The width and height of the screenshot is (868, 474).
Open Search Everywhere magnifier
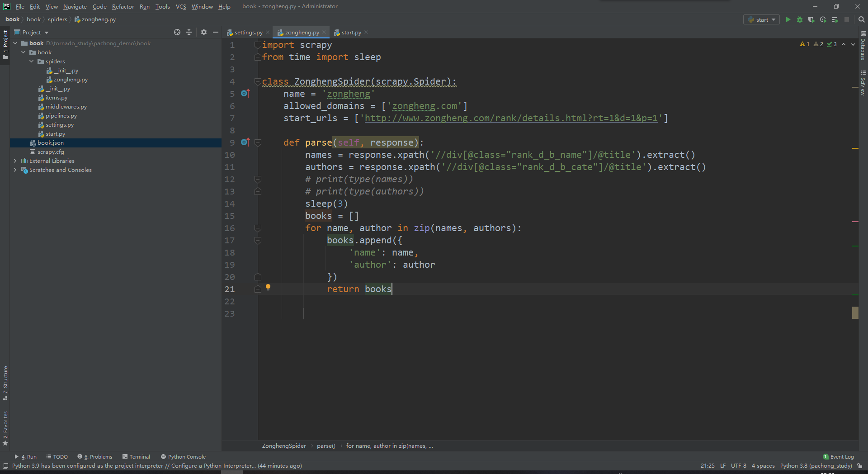(x=862, y=19)
